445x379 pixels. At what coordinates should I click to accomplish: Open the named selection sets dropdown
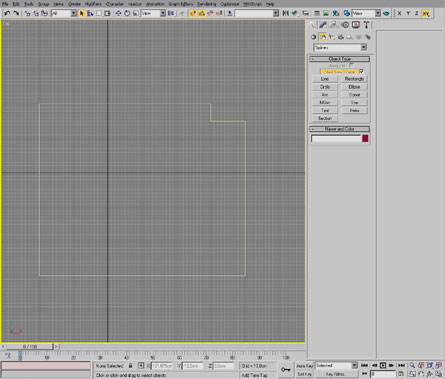click(257, 13)
